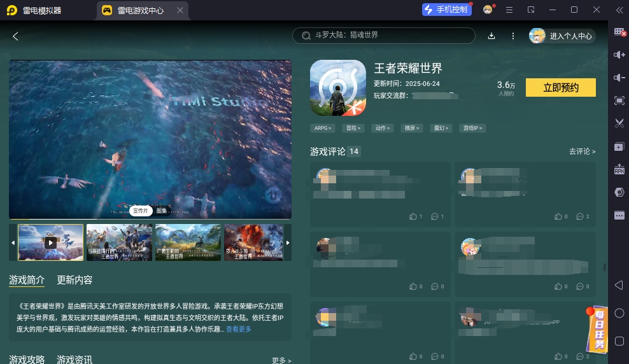Play the trailer video thumbnail
This screenshot has width=629, height=364.
click(x=50, y=242)
